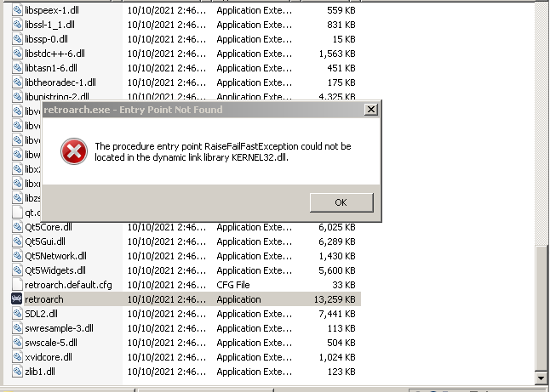
Task: Select the swscale-5.dll file icon
Action: [x=17, y=342]
